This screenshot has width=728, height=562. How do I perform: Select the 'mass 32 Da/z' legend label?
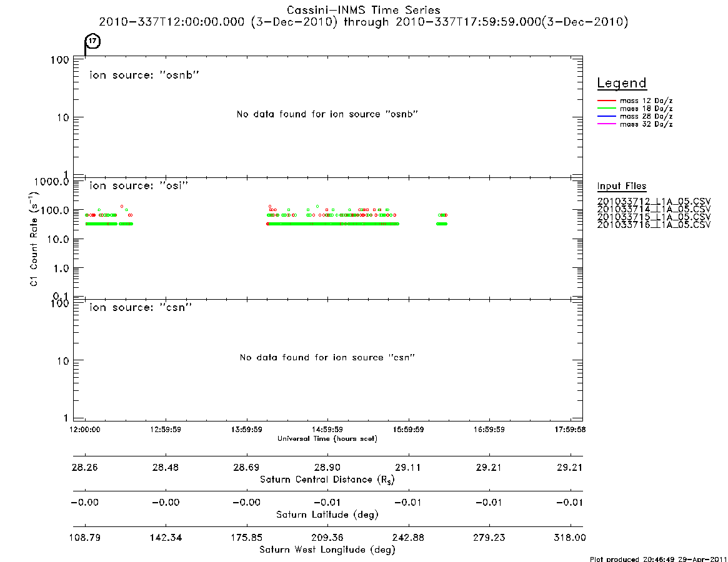pos(646,124)
